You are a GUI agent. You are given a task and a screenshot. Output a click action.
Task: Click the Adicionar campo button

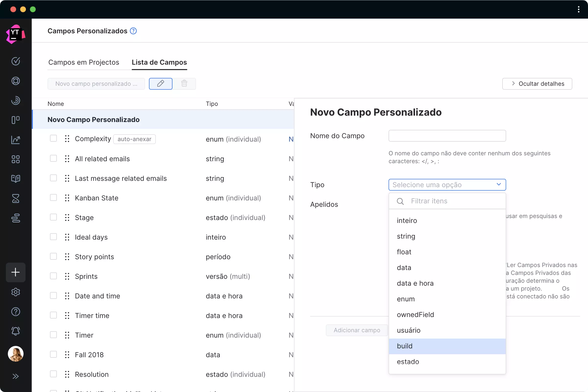point(356,330)
